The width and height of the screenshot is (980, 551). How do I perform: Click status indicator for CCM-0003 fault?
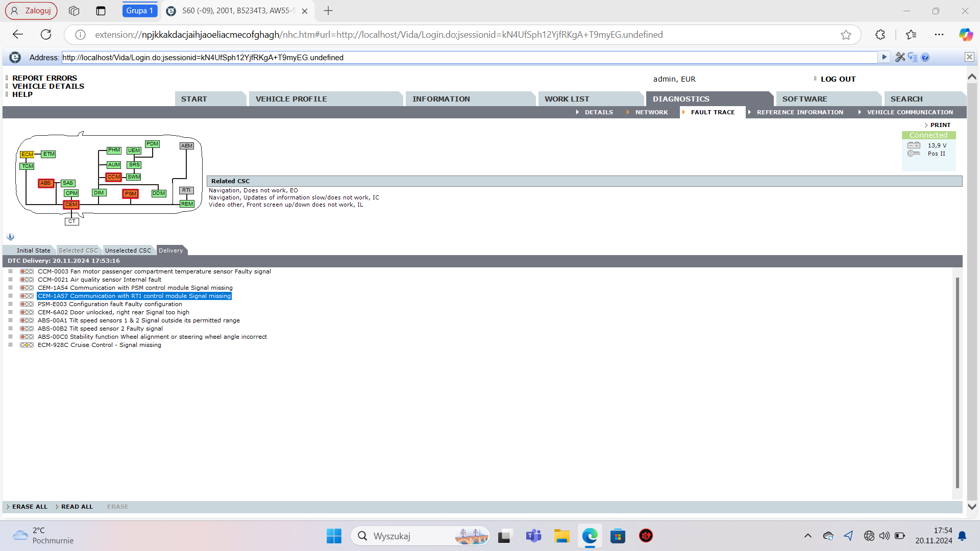27,271
